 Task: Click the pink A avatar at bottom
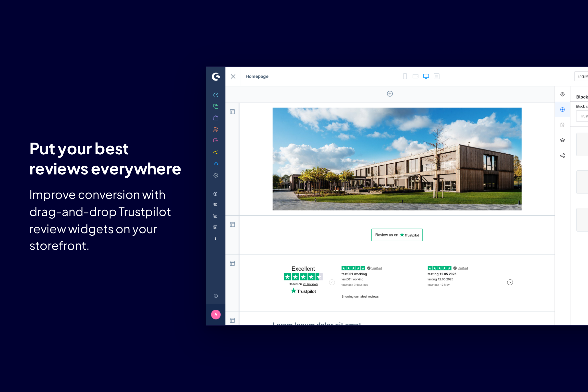point(216,315)
